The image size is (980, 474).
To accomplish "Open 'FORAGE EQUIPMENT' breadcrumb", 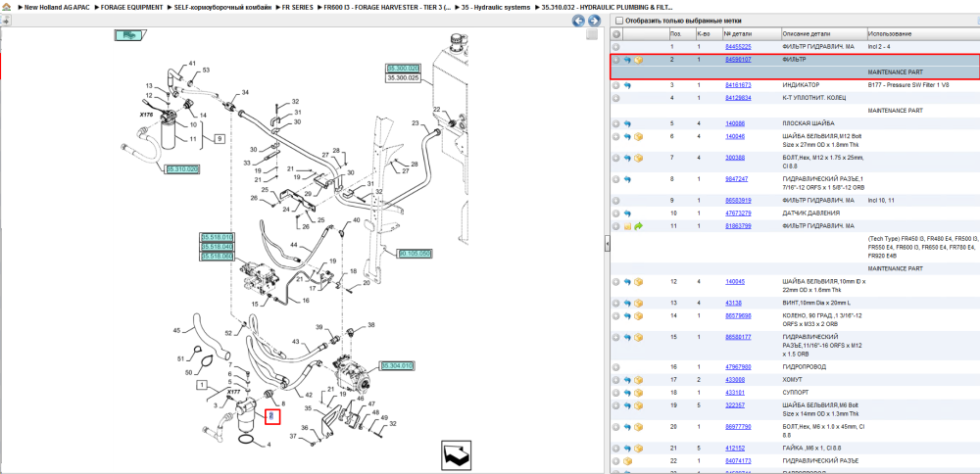I will (x=133, y=8).
